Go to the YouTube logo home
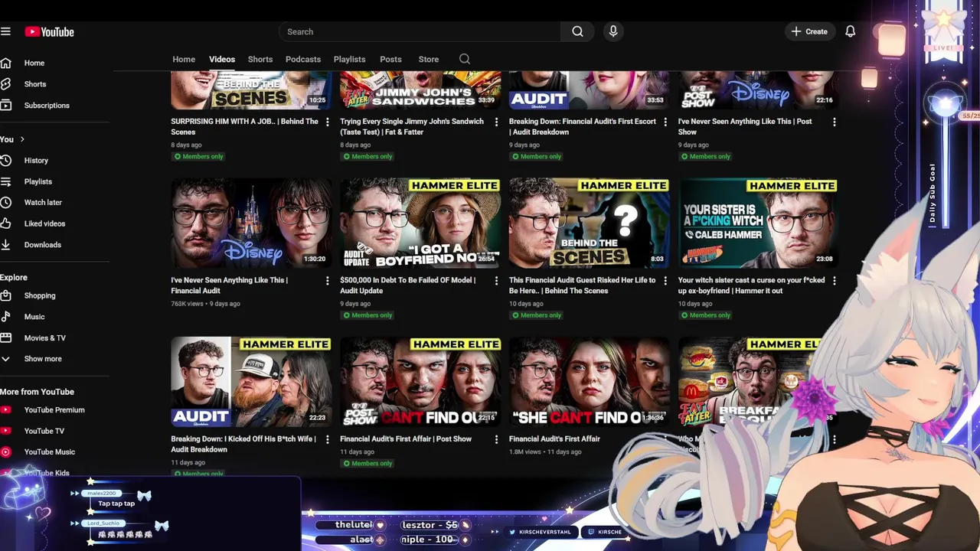The height and width of the screenshot is (551, 980). pos(49,31)
